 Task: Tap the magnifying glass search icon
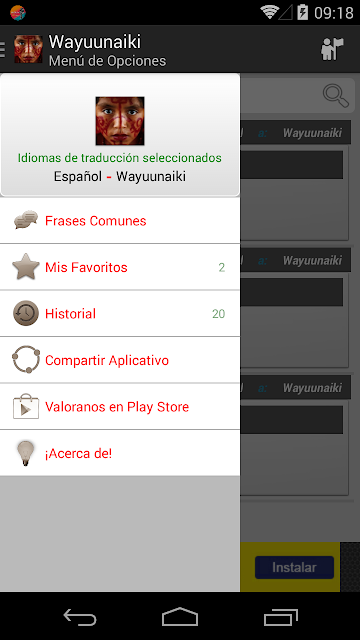pos(336,96)
